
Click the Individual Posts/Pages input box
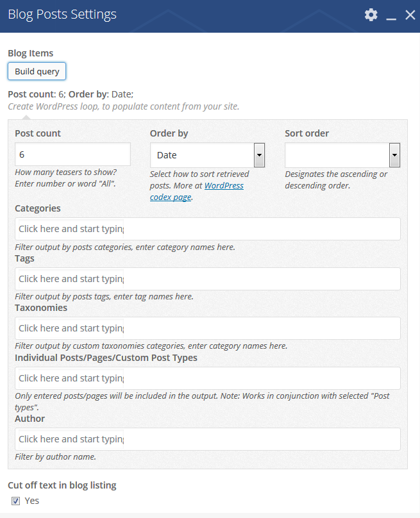coord(207,378)
